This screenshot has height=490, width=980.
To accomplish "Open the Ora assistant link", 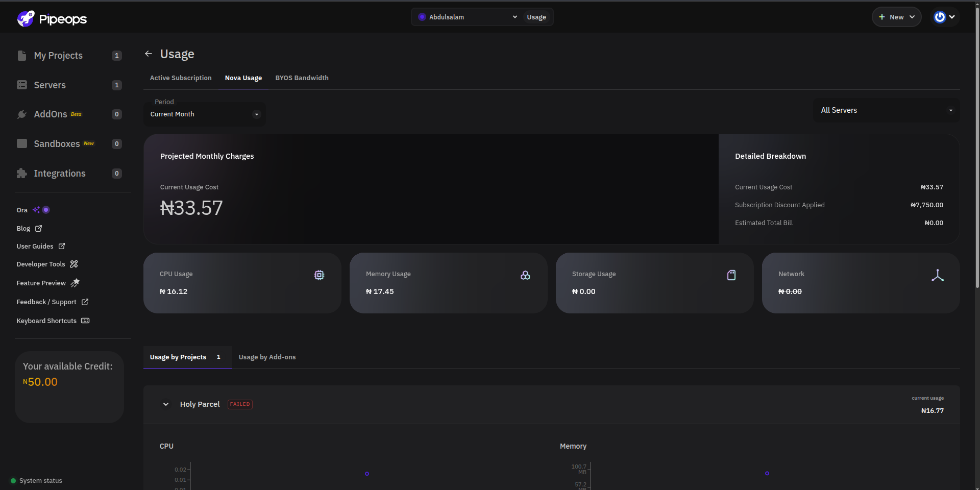I will coord(33,210).
